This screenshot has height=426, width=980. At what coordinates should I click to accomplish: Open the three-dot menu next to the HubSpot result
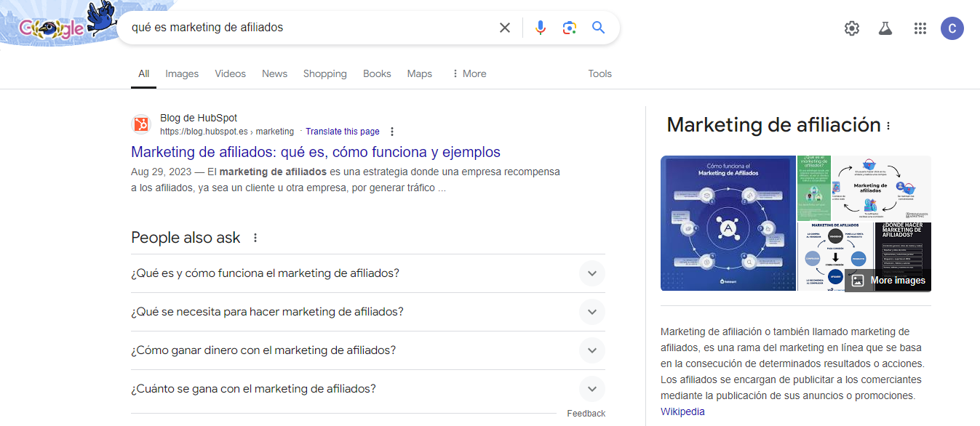pyautogui.click(x=391, y=132)
